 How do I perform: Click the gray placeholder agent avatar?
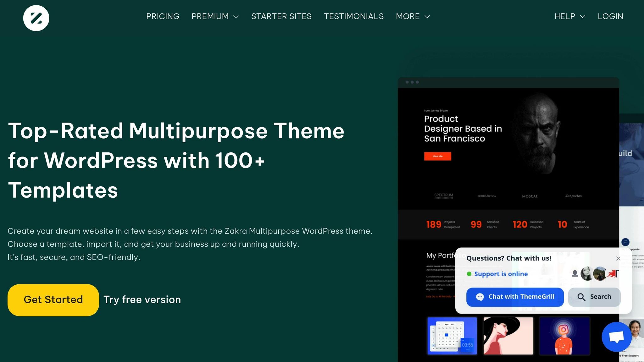coord(575,274)
